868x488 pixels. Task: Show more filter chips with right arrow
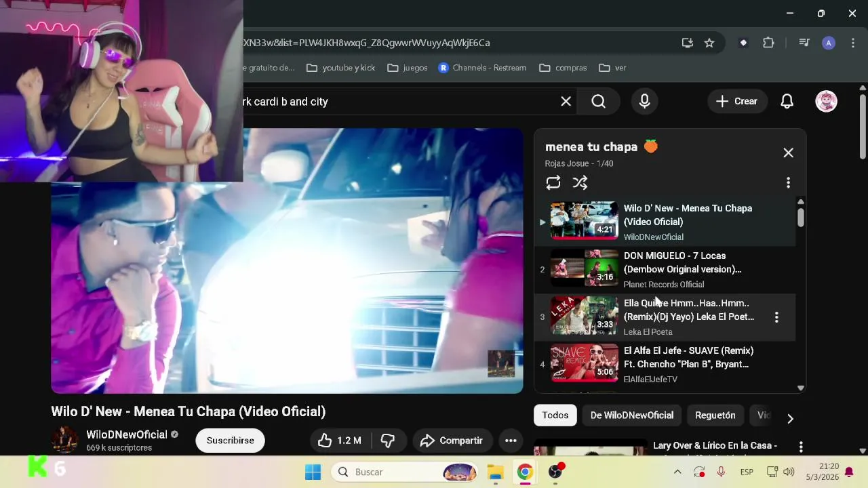(x=790, y=418)
